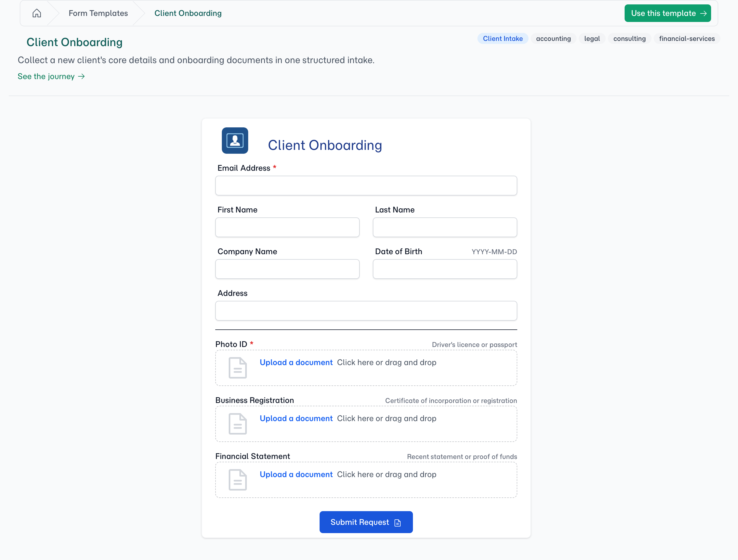738x560 pixels.
Task: Click the Email Address label
Action: (x=244, y=168)
